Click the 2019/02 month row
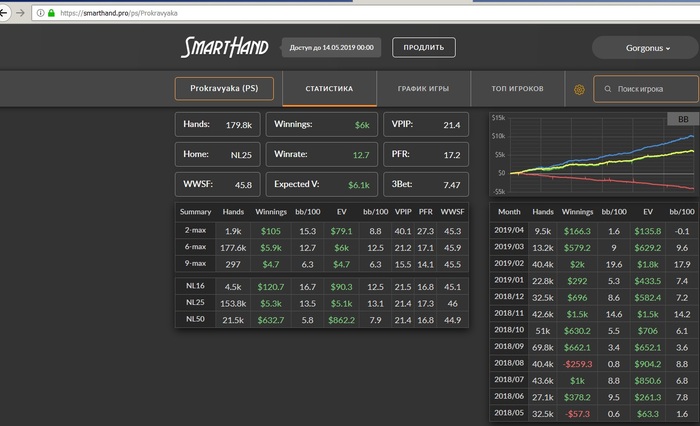 pos(595,264)
